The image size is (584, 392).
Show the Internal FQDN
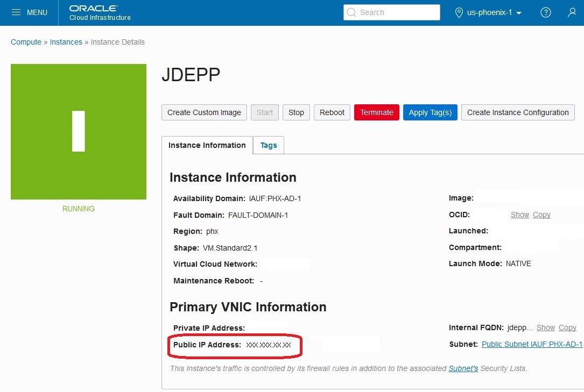[546, 327]
